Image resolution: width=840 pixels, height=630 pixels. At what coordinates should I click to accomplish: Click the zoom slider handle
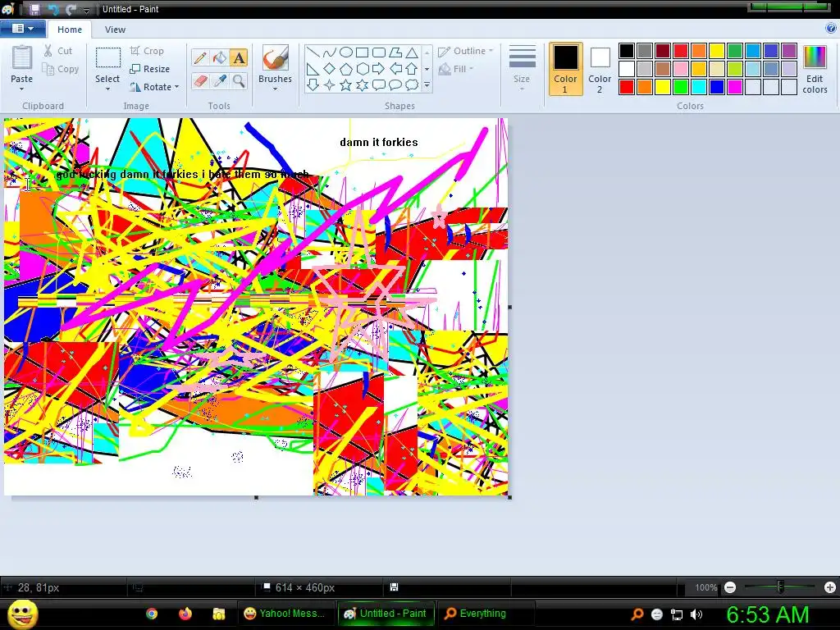coord(780,587)
